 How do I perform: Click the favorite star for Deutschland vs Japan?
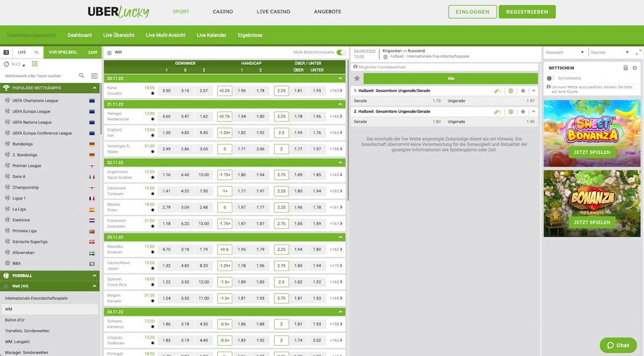152,268
